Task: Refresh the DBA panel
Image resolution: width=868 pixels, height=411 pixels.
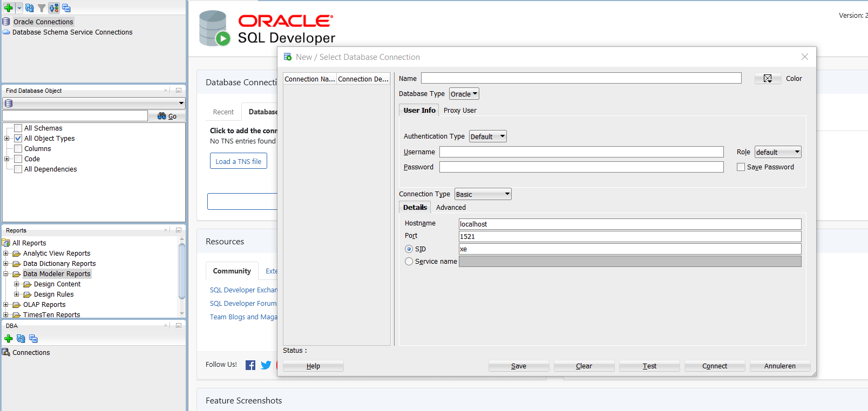Action: point(21,338)
